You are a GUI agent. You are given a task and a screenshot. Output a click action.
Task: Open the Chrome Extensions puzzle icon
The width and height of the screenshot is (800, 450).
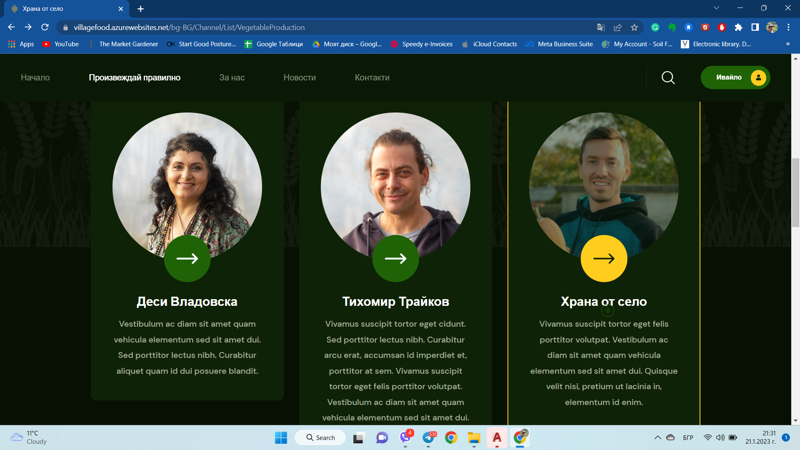(738, 27)
